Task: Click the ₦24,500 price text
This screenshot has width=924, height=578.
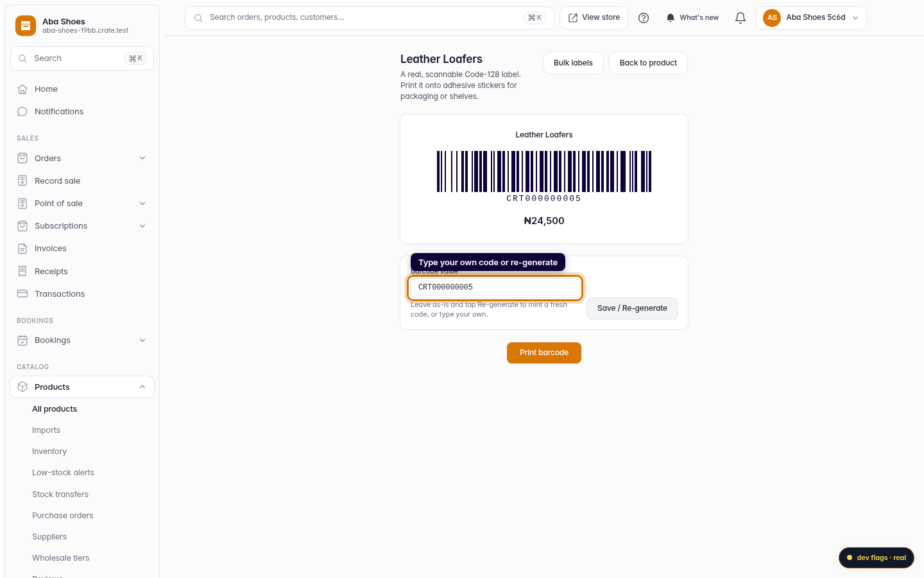Action: (544, 221)
